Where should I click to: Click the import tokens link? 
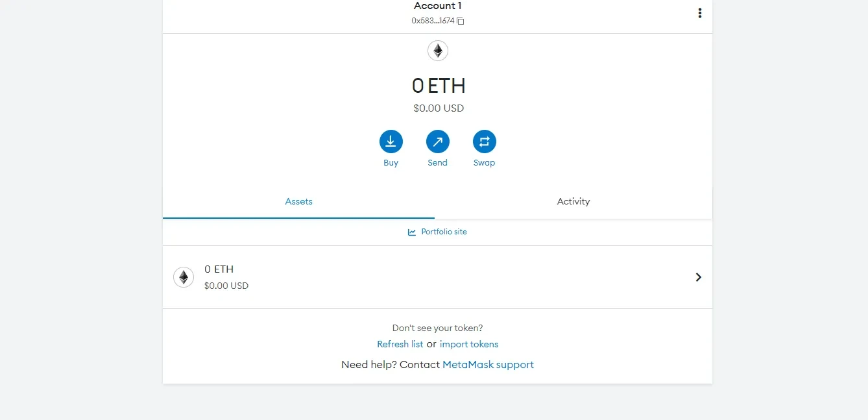(x=469, y=344)
